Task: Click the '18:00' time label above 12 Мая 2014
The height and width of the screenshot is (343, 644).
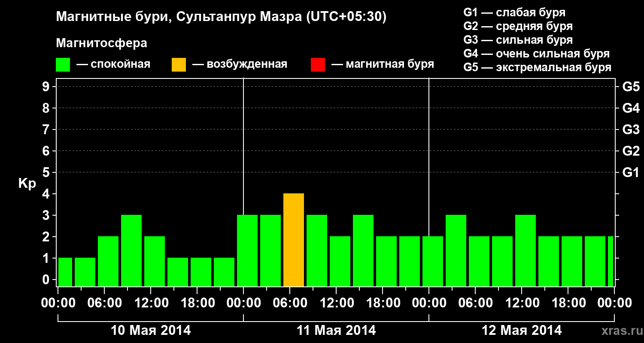Action: click(x=568, y=303)
